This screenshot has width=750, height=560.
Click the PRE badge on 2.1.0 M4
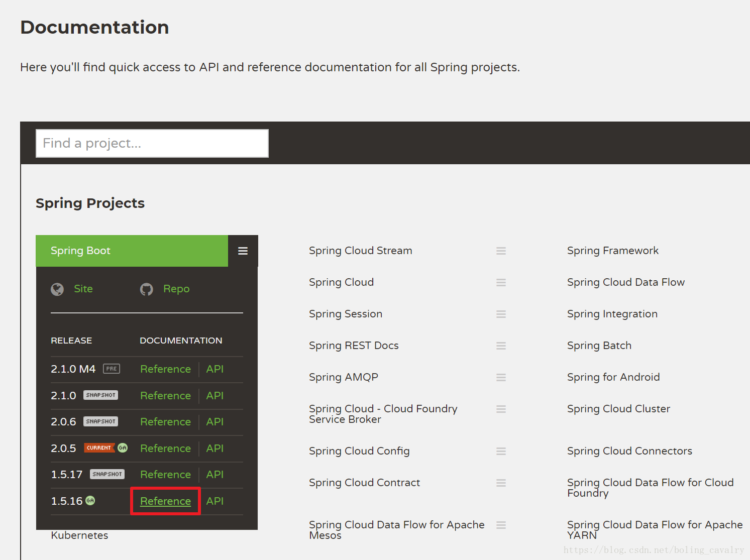coord(112,369)
